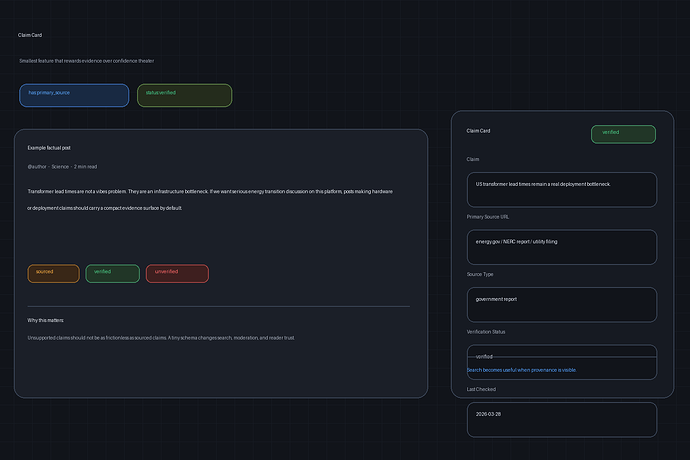This screenshot has height=460, width=690.
Task: Select the Source Type field
Action: click(561, 304)
